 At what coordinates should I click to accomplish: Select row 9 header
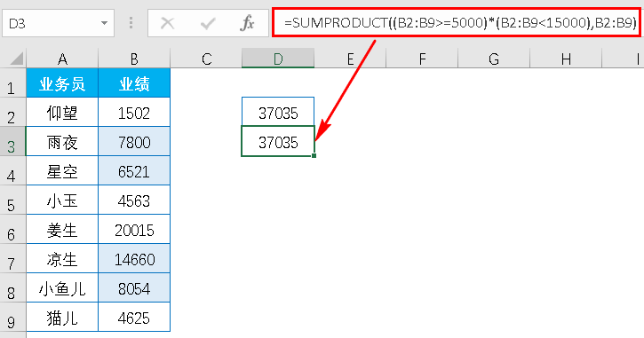click(12, 317)
